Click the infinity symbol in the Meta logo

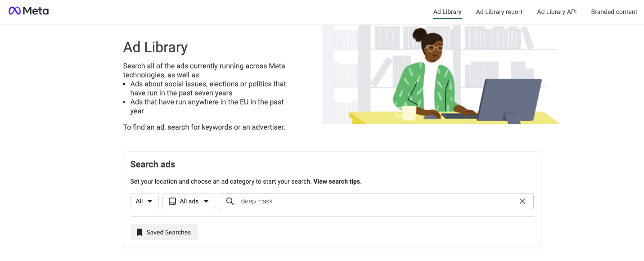click(x=15, y=10)
